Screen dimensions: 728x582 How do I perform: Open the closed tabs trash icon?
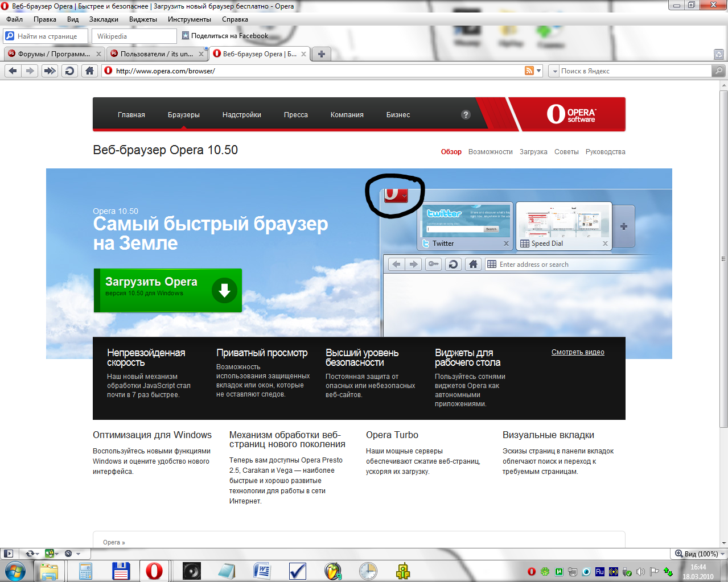click(719, 55)
